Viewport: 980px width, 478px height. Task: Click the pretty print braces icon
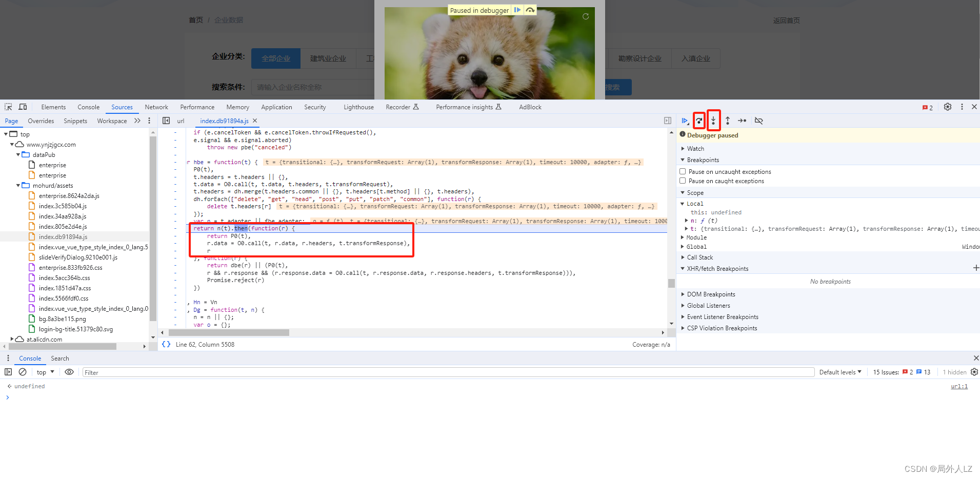pos(166,344)
